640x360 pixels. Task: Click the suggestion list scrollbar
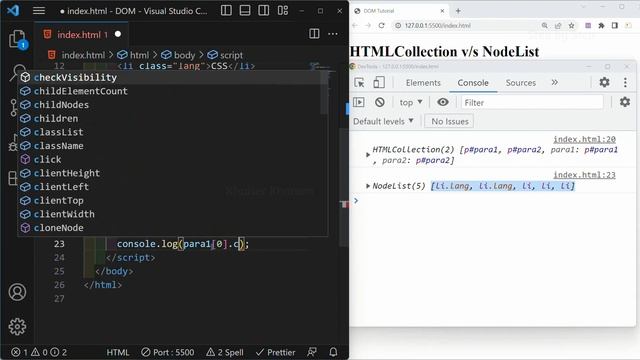pos(324,93)
